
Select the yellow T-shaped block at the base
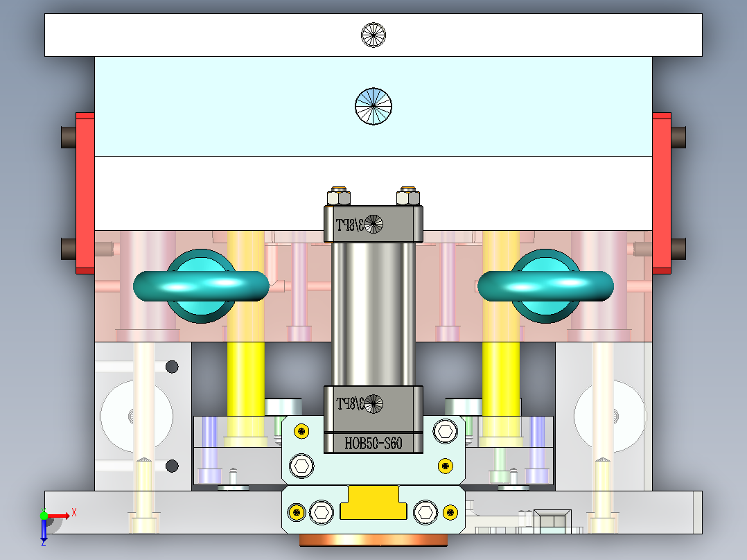pos(373,502)
